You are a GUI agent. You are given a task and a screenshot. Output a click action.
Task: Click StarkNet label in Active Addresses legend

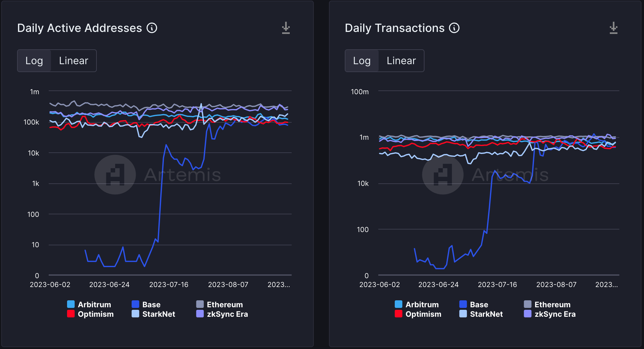pyautogui.click(x=159, y=314)
